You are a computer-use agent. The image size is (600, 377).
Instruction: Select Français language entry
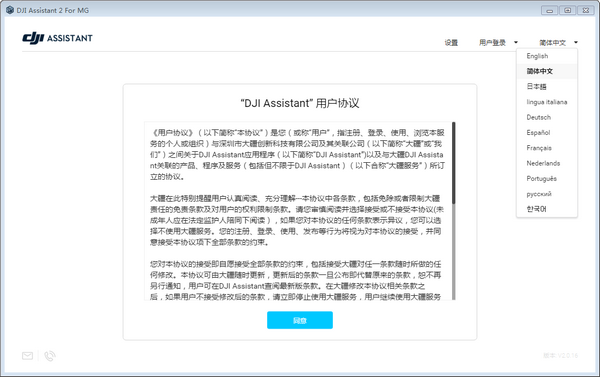click(547, 148)
